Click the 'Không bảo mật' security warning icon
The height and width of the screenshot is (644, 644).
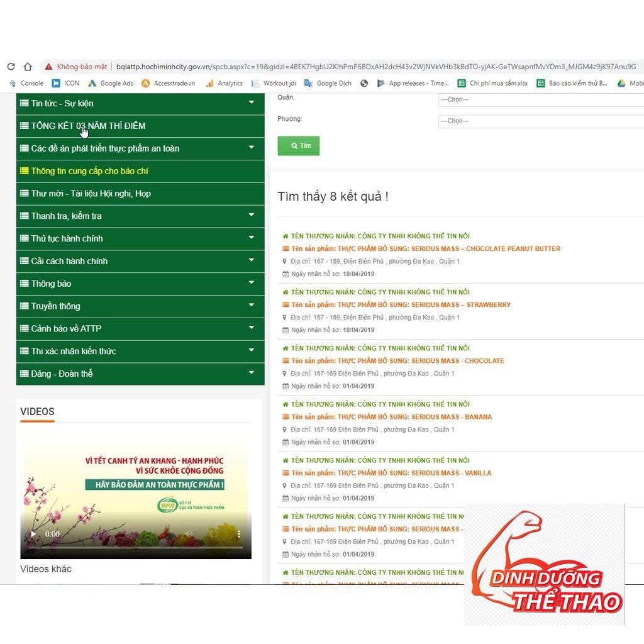(x=48, y=67)
